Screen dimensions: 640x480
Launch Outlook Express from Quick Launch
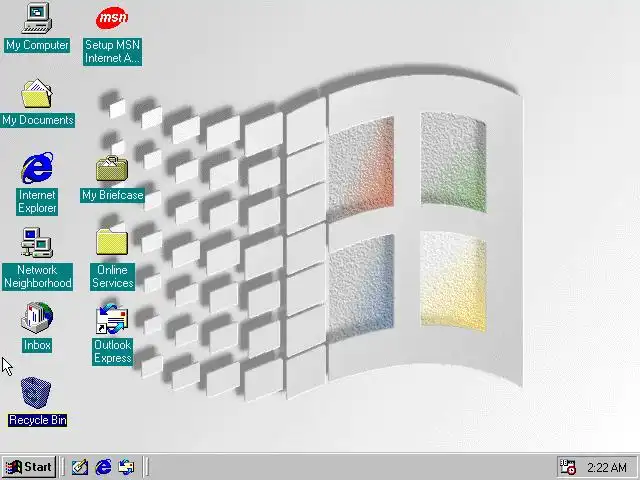click(x=126, y=467)
